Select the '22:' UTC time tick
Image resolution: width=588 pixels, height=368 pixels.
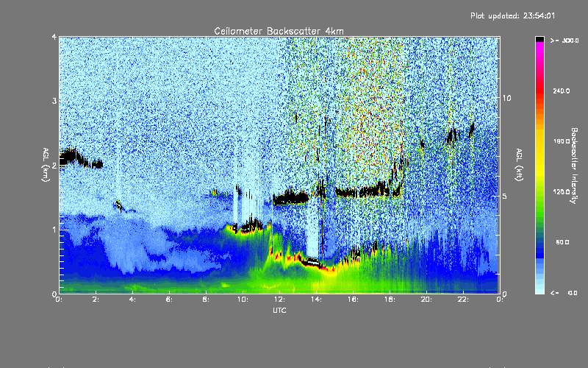[463, 300]
